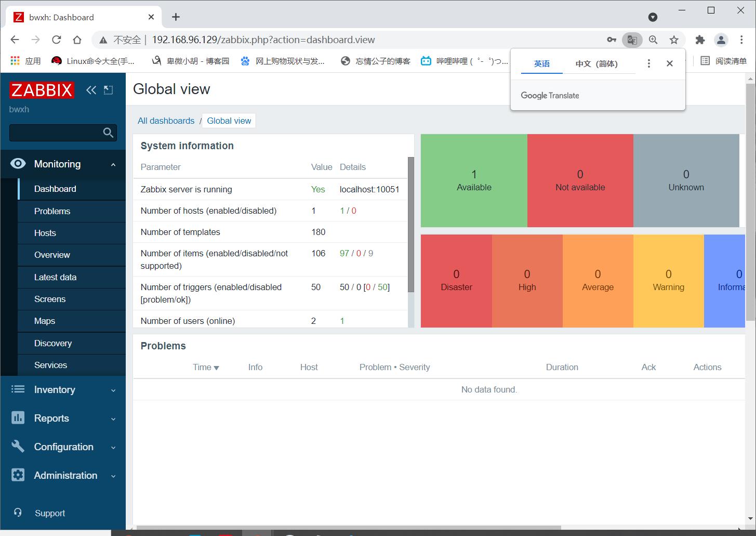Bookmark this page with the star icon
Viewport: 756px width, 536px height.
pyautogui.click(x=674, y=40)
